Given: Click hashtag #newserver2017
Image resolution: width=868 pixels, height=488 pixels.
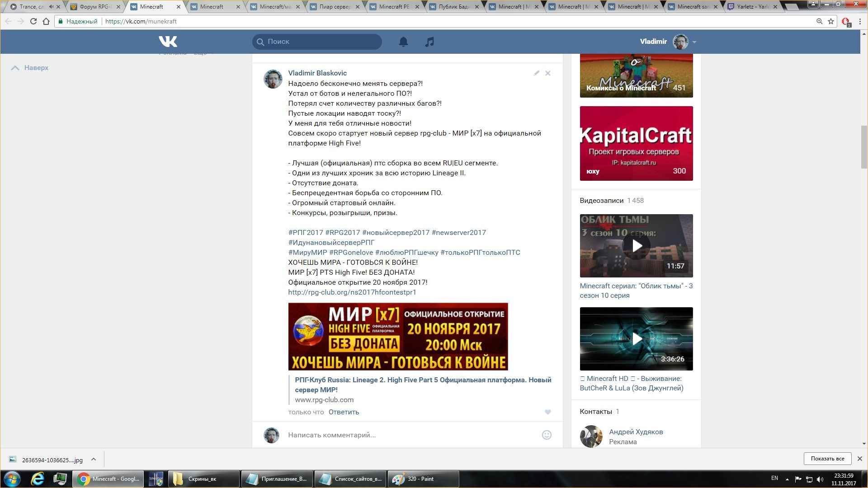Looking at the screenshot, I should click(x=459, y=233).
